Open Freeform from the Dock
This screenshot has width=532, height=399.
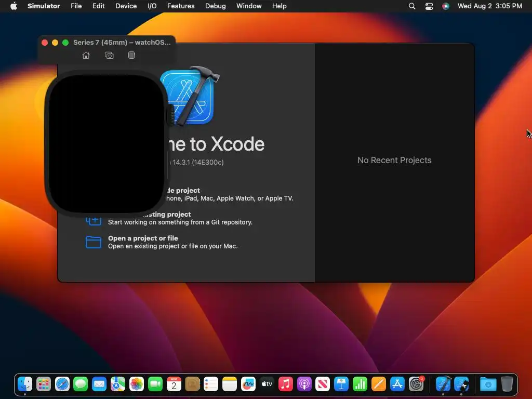pos(248,384)
